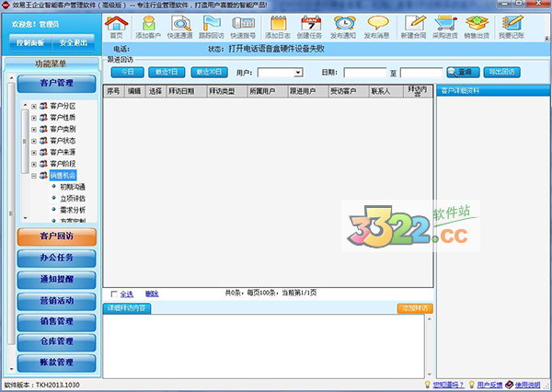This screenshot has width=552, height=392.
Task: Open the 营销活动 menu section
Action: tap(57, 301)
